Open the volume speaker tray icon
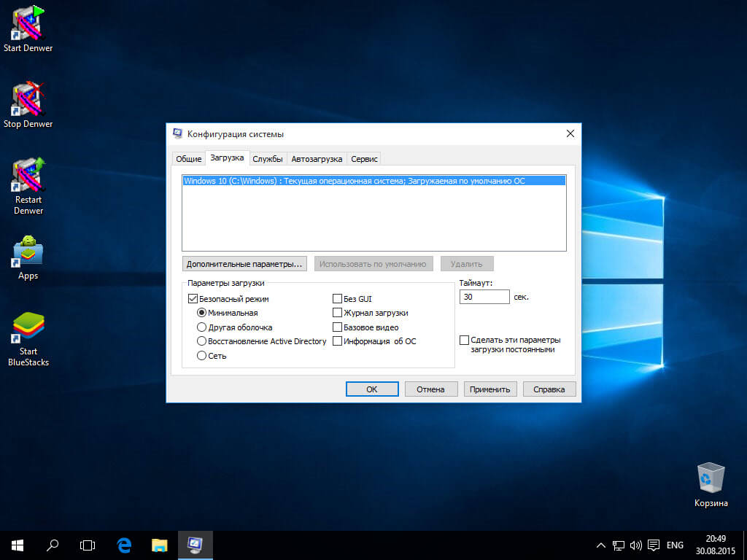The image size is (747, 560). tap(635, 545)
